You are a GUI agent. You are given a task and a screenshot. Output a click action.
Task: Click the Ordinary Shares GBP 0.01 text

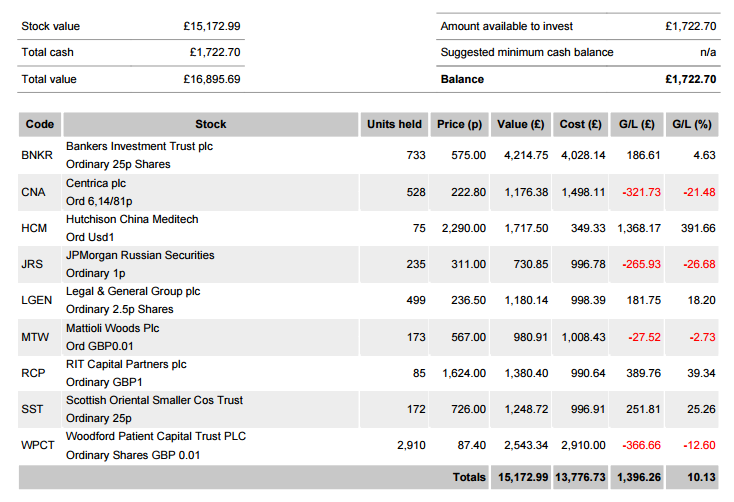133,455
